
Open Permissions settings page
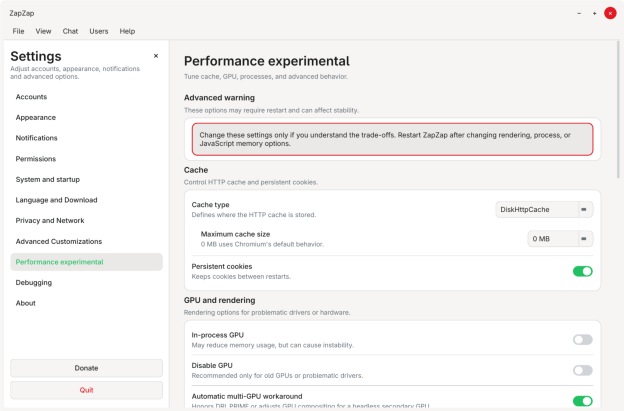(86, 159)
